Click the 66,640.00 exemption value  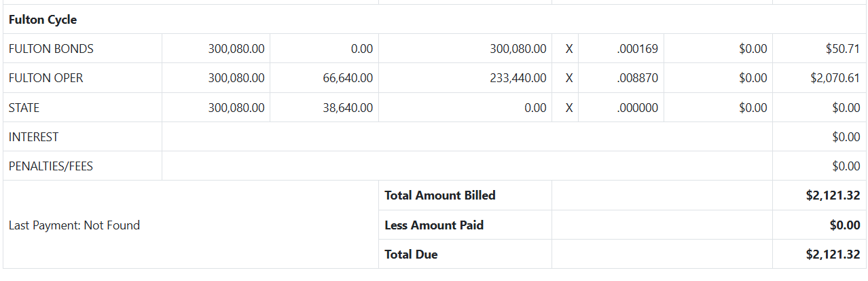click(348, 78)
